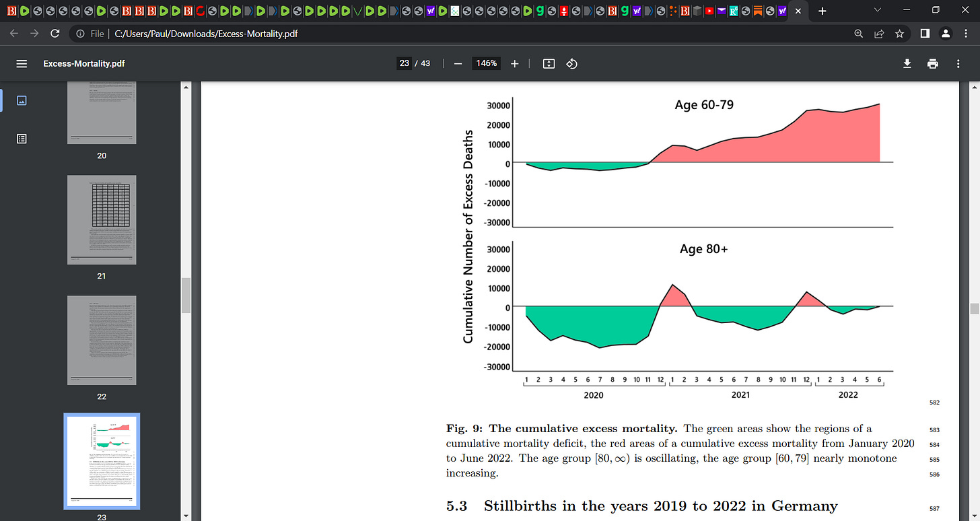This screenshot has height=521, width=980.
Task: Click the main document scrollbar handle
Action: pos(974,309)
